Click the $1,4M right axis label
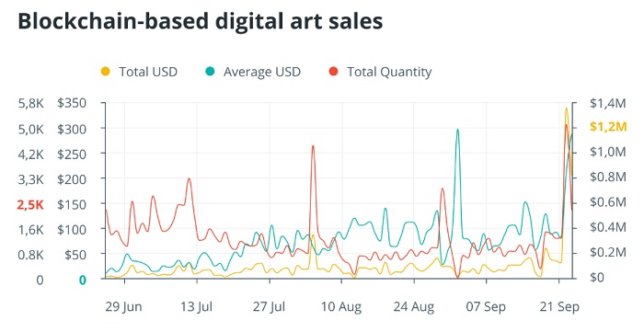Image resolution: width=644 pixels, height=332 pixels. tap(608, 103)
